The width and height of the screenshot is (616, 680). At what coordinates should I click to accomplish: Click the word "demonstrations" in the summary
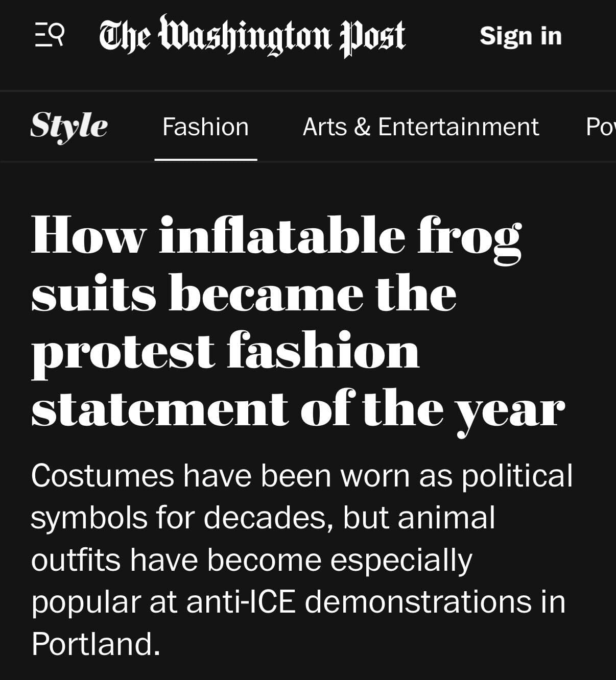click(x=418, y=601)
